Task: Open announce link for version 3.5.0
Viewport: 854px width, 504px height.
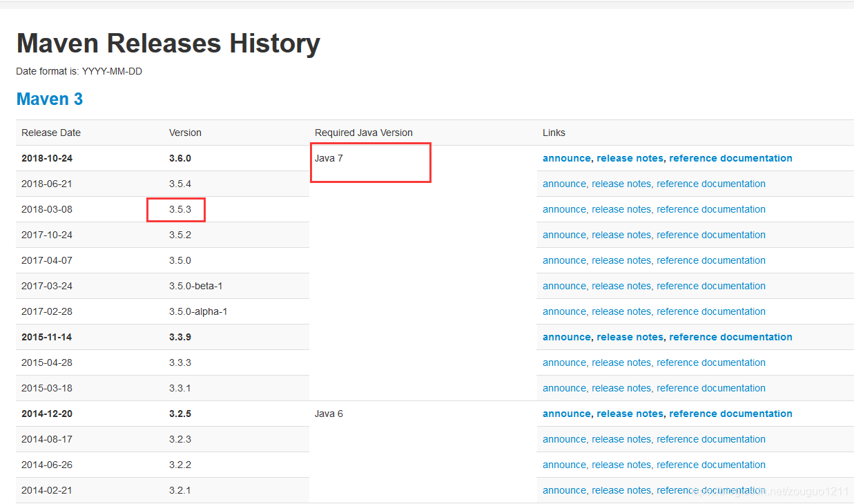Action: pos(564,260)
